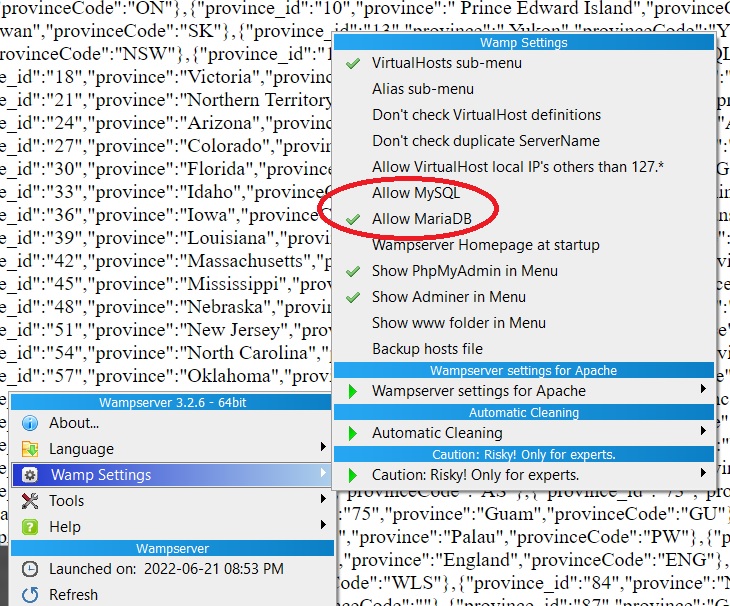Screen dimensions: 730x606
Task: Click green triangle icon beside Caution: Risky entry
Action: click(353, 475)
